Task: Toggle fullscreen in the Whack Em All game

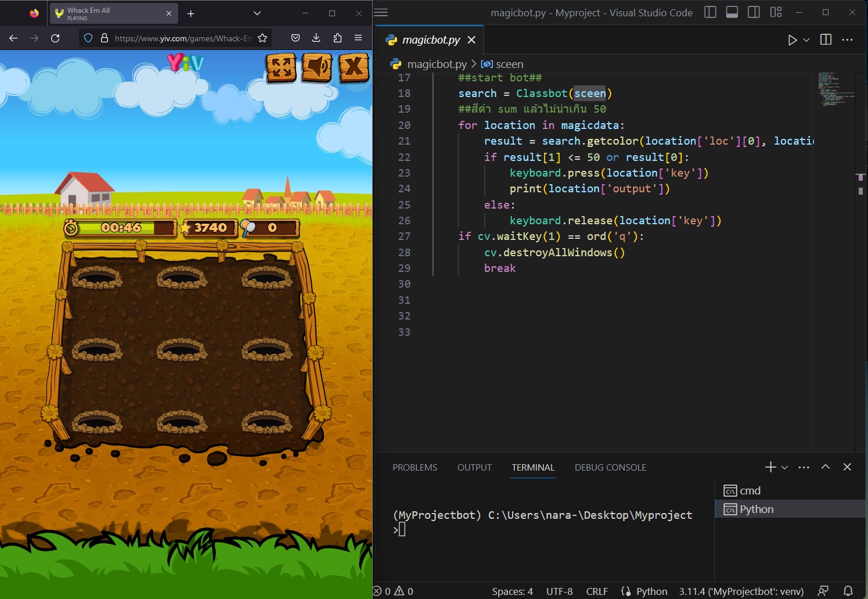Action: click(x=282, y=68)
